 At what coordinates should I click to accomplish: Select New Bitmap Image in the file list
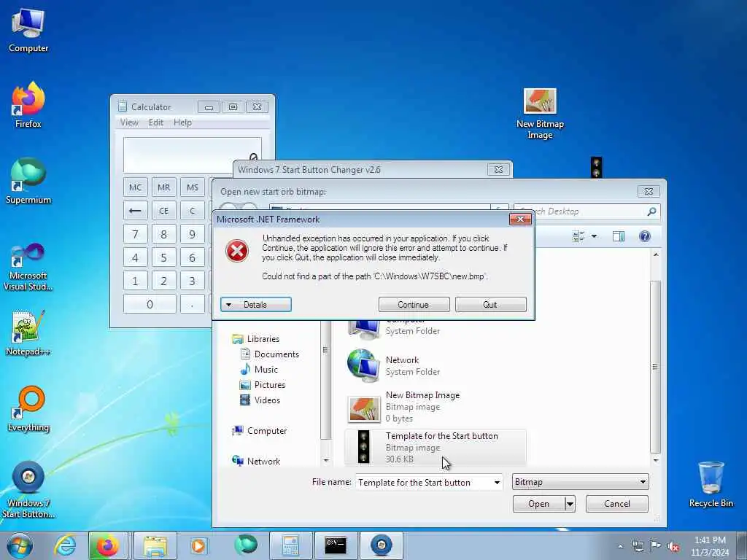pos(436,407)
